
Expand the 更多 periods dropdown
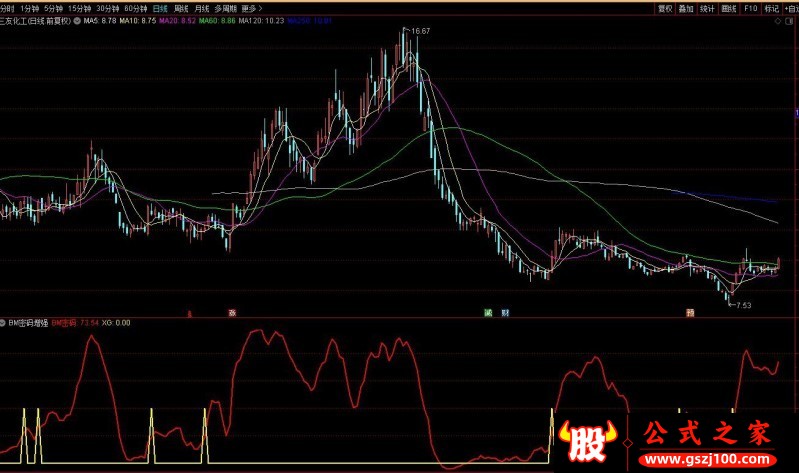[x=251, y=8]
